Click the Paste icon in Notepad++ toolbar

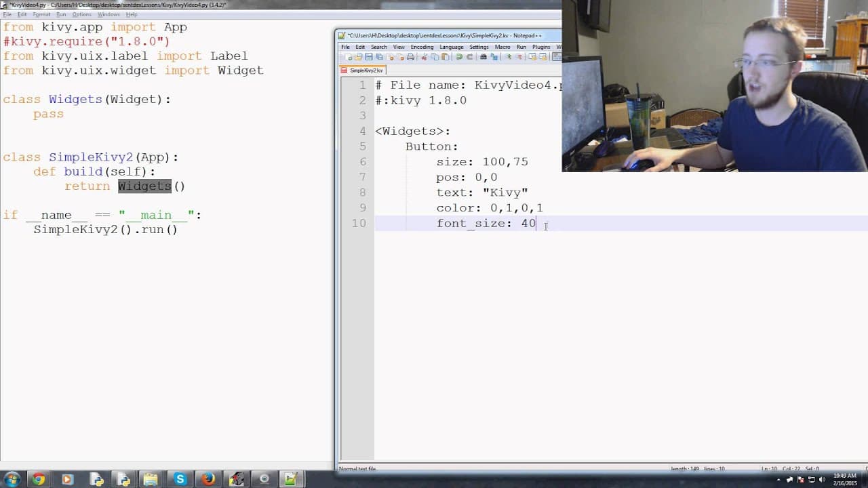tap(446, 57)
